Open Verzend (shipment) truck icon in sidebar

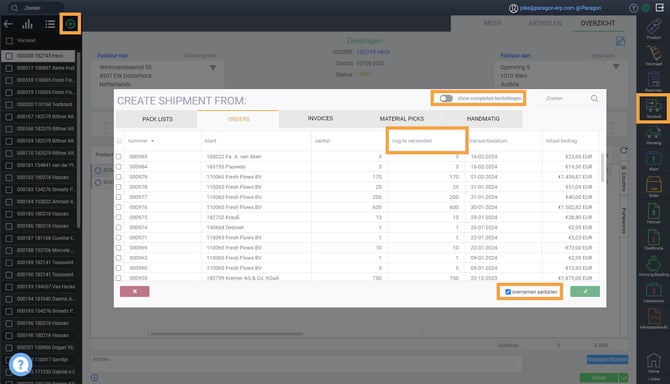click(x=653, y=108)
